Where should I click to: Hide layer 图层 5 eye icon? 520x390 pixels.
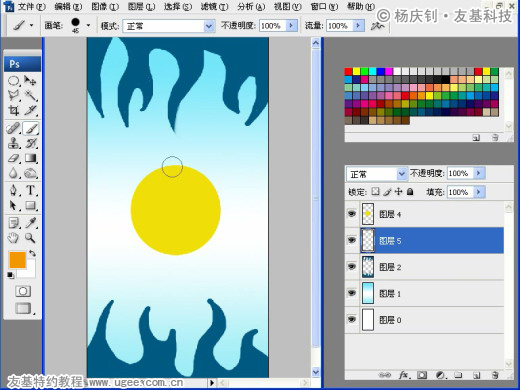pos(352,240)
